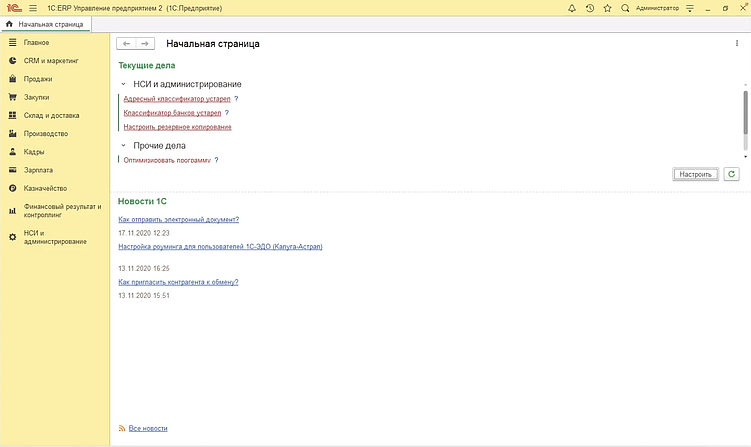The width and height of the screenshot is (751, 447).
Task: Click Финансовый результат chart icon
Action: point(13,211)
